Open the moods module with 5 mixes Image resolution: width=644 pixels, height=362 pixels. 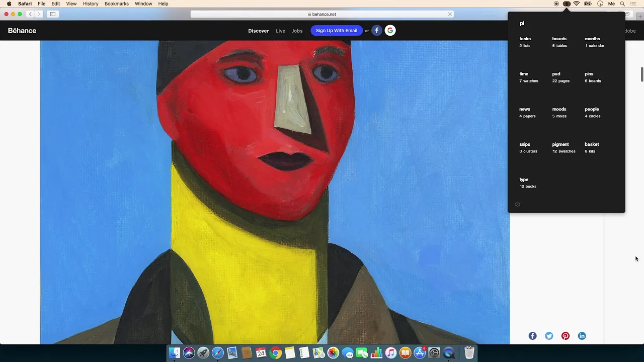click(559, 112)
